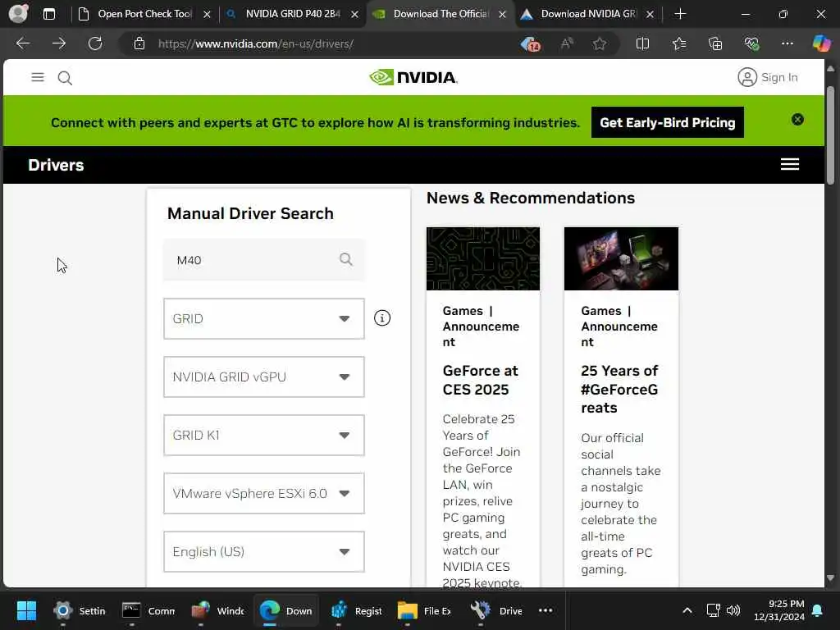Click the 25 Years of #GeForceGreats thumbnail

pos(622,258)
